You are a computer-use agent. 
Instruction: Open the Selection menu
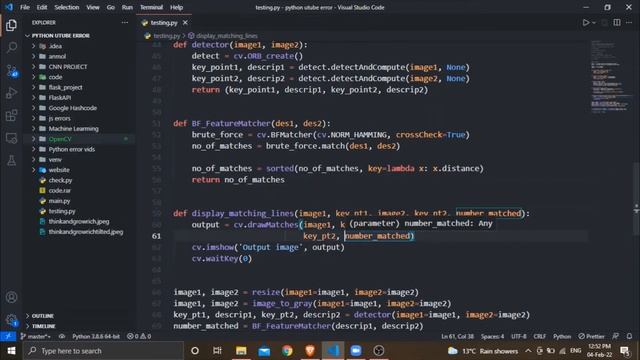click(x=67, y=7)
